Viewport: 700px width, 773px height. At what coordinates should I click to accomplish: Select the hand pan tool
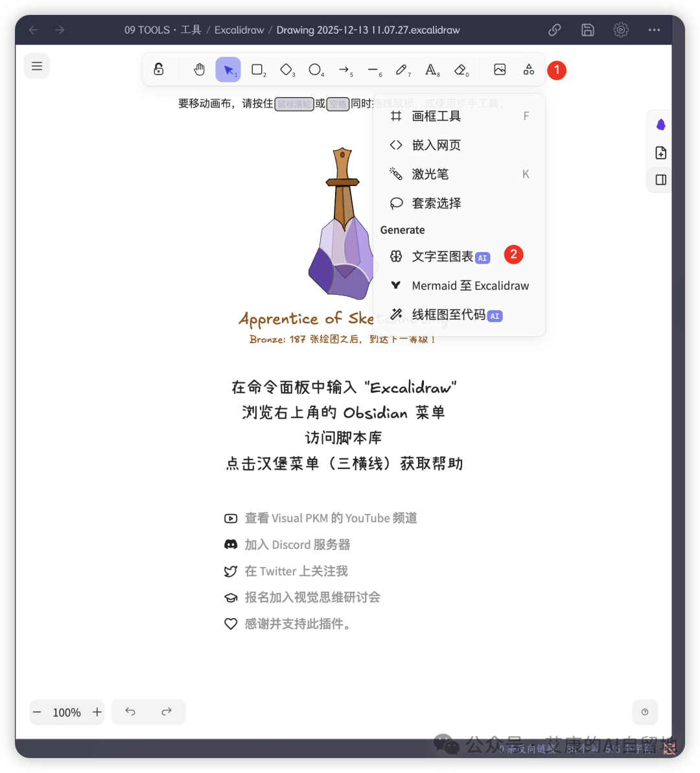pyautogui.click(x=199, y=69)
